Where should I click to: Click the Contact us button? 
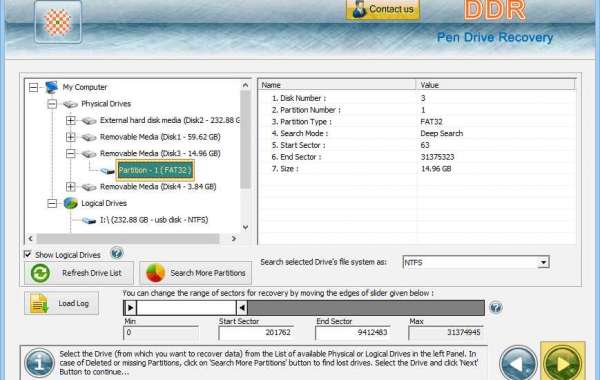[383, 9]
